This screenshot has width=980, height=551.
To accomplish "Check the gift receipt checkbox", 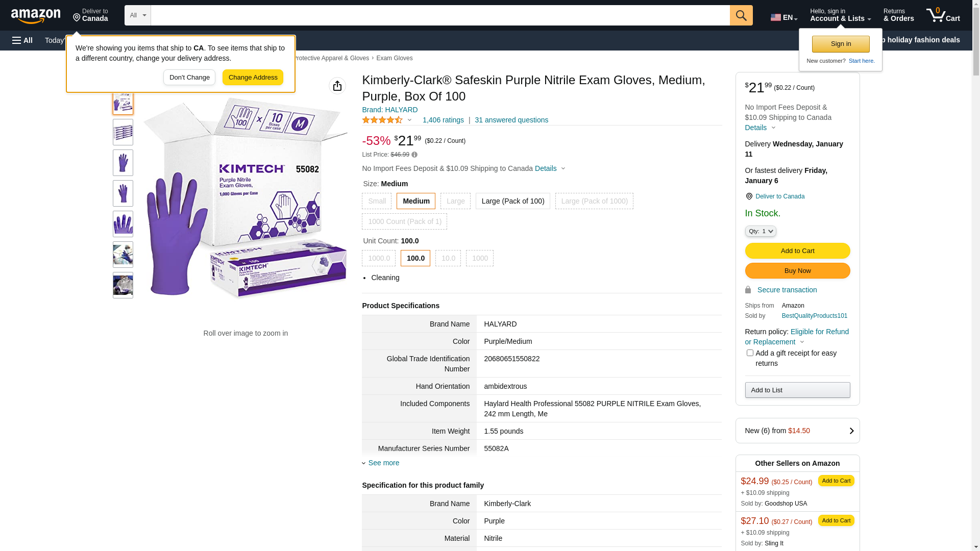I will [x=750, y=353].
